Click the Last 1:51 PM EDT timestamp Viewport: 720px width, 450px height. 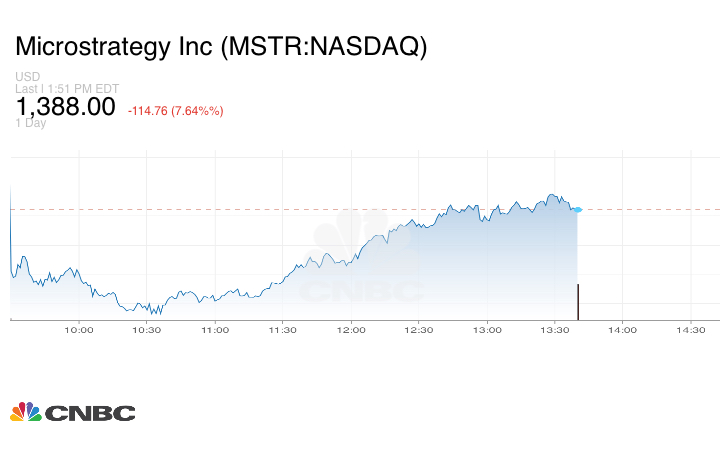tap(67, 88)
